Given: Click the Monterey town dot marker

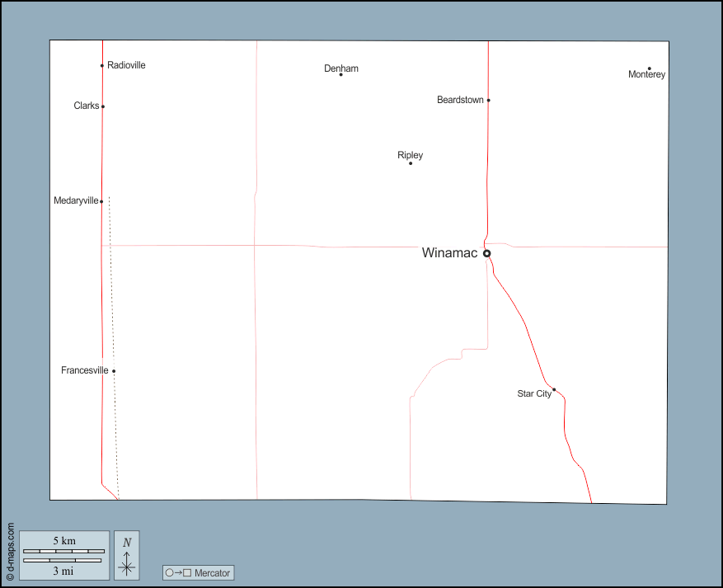Looking at the screenshot, I should (x=649, y=68).
